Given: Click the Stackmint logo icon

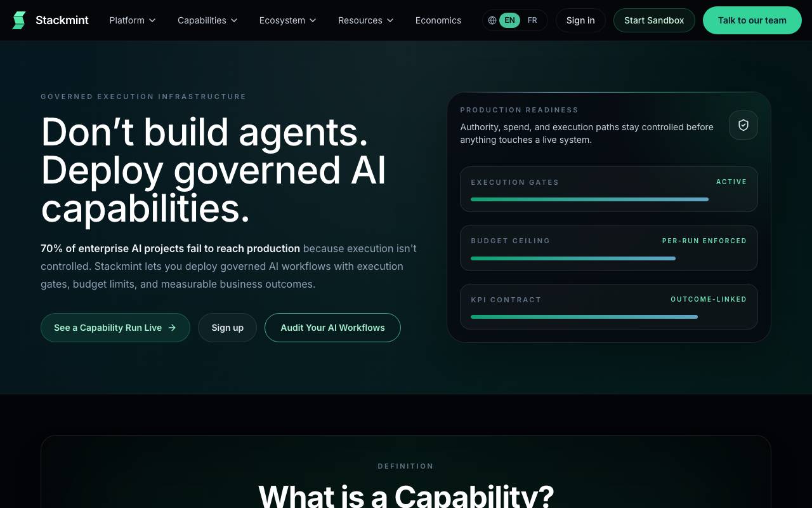Looking at the screenshot, I should click(19, 20).
